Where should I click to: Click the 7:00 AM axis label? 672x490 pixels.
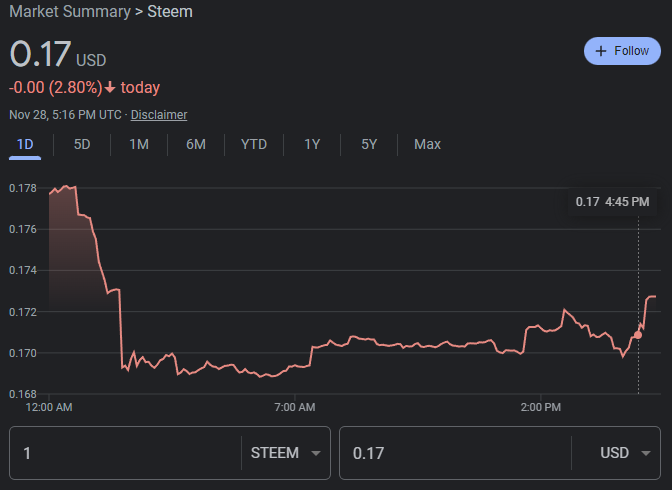(295, 407)
